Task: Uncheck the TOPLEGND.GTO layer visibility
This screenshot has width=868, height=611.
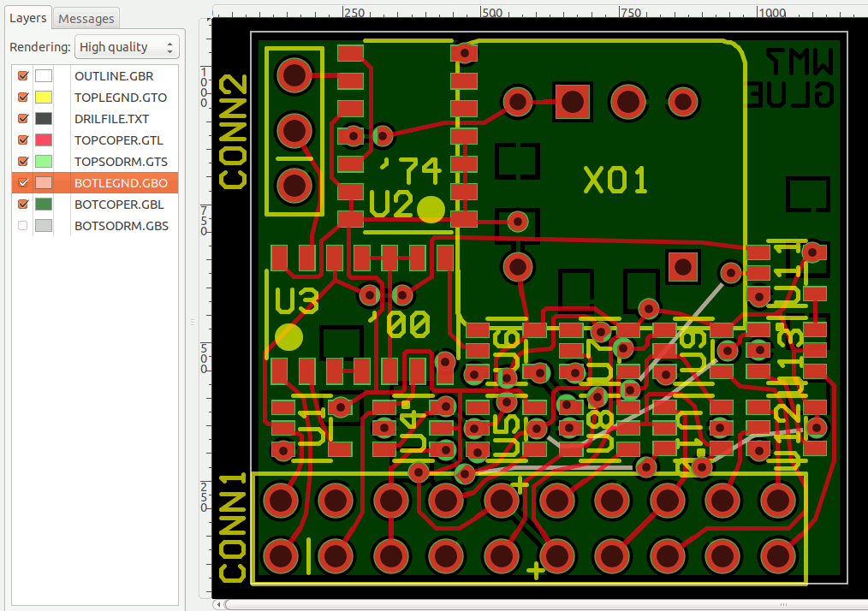Action: (23, 98)
